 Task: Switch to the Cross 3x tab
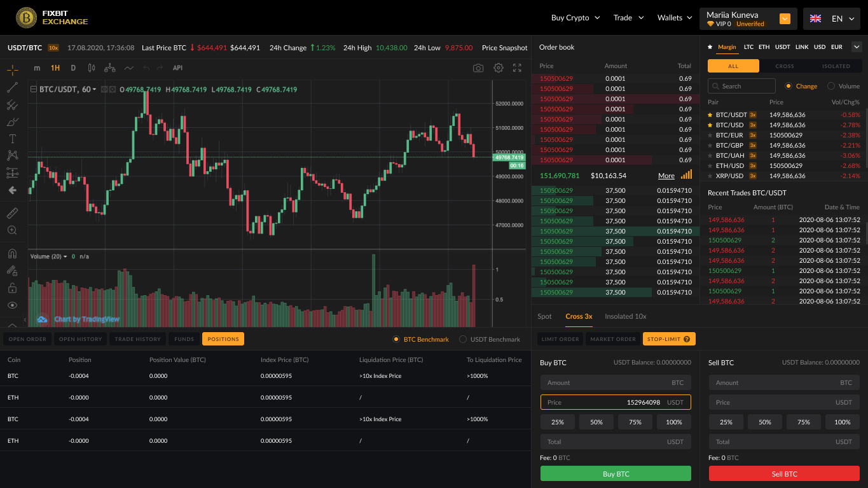[578, 316]
